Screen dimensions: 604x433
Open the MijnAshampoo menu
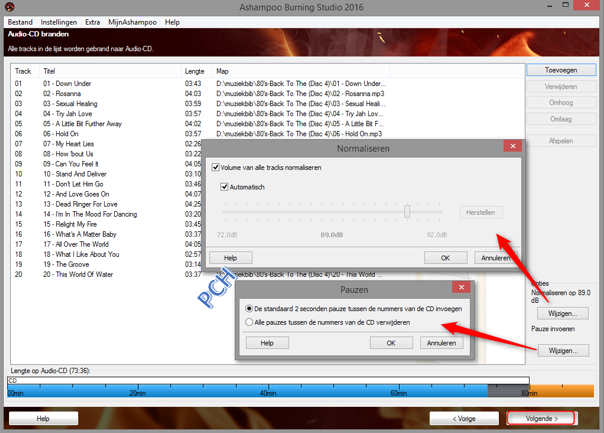click(132, 22)
